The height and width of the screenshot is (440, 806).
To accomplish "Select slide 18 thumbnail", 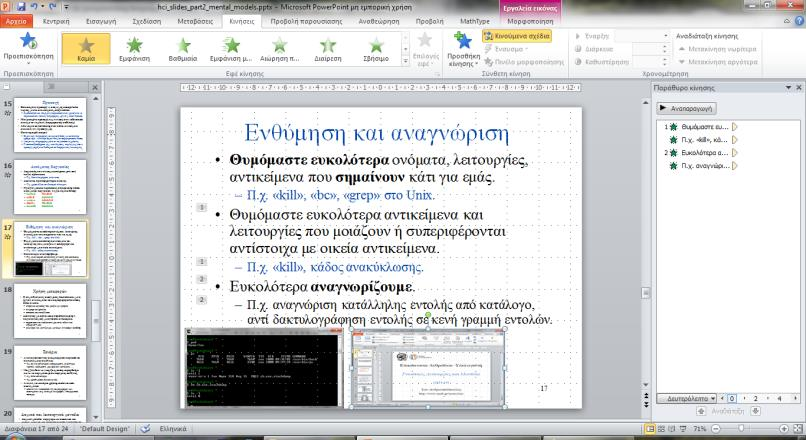I will pyautogui.click(x=50, y=311).
